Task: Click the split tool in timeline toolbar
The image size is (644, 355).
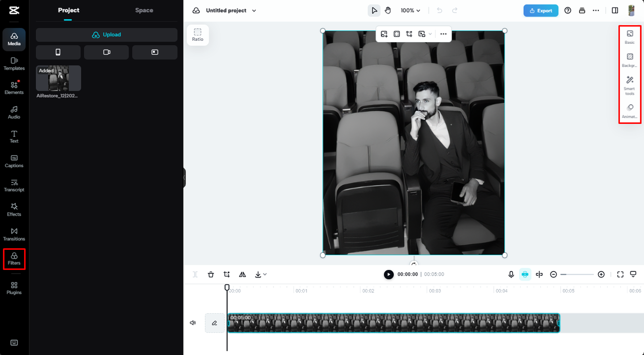Action: point(195,274)
